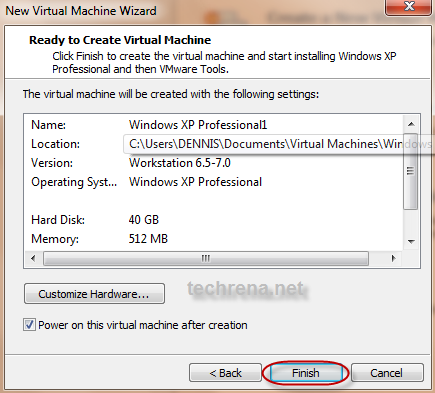This screenshot has height=393, width=435.
Task: Close the wizard window with X
Action: [x=409, y=7]
